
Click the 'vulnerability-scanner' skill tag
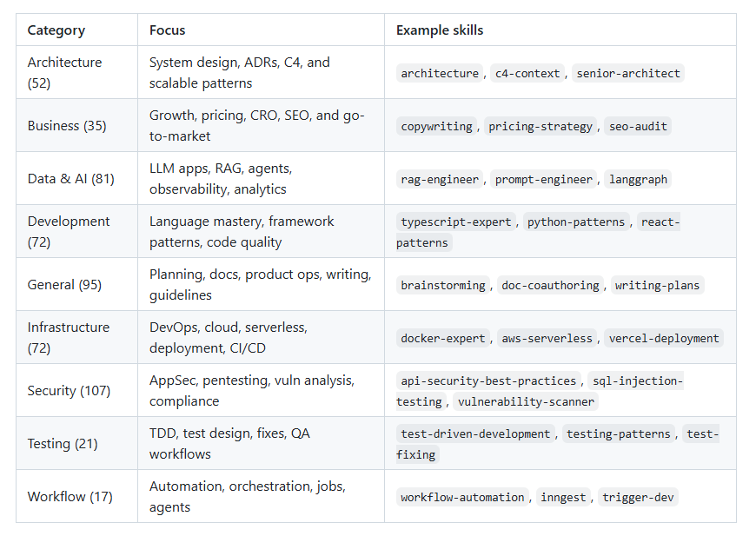(526, 402)
